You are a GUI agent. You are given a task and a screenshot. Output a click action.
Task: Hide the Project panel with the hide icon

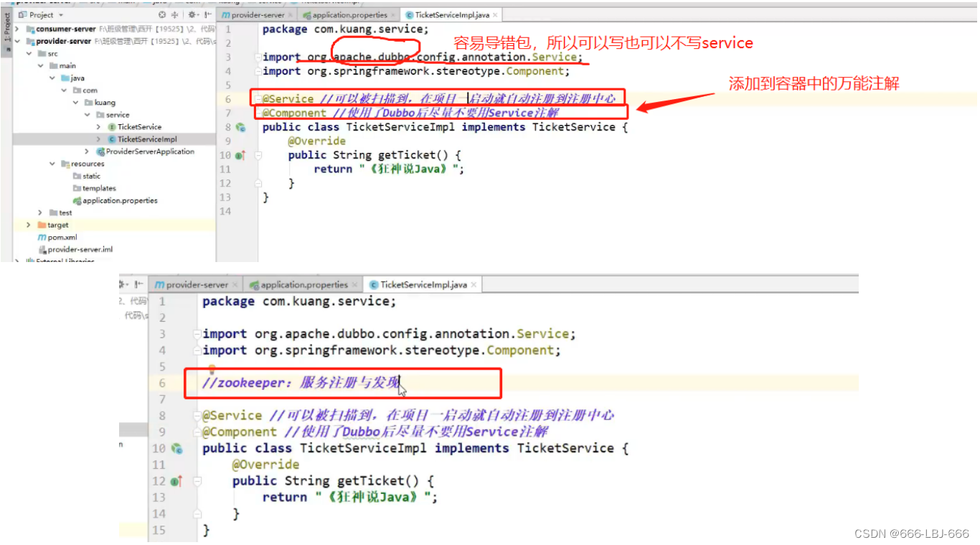[x=208, y=14]
